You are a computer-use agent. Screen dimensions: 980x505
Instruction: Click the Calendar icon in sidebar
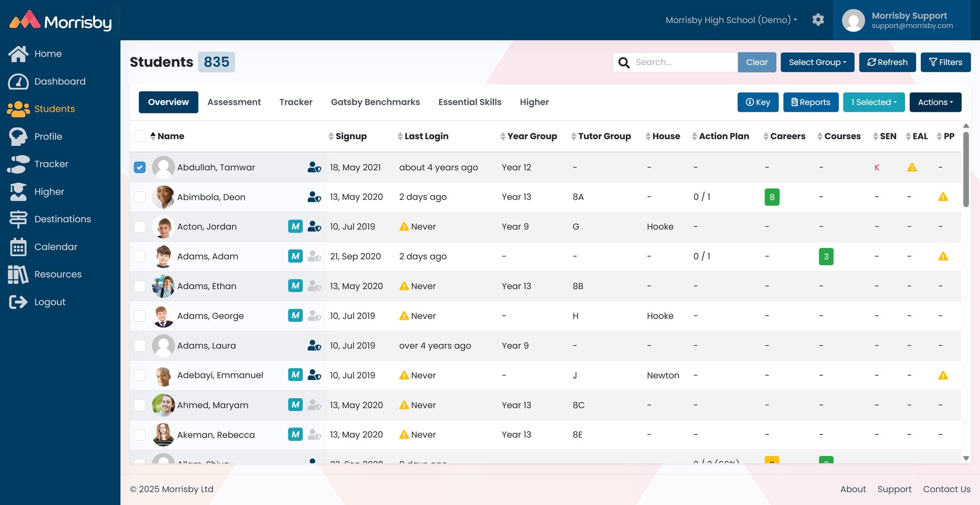(18, 247)
